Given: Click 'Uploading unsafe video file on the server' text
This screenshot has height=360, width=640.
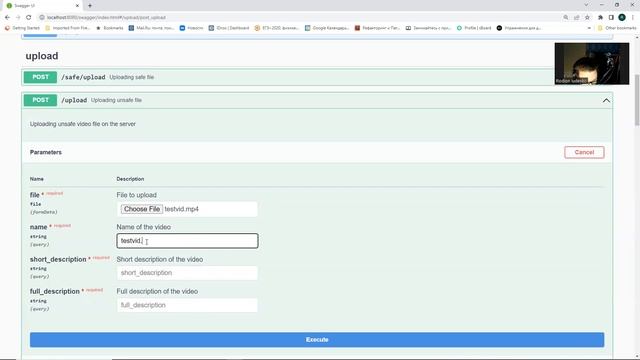Looking at the screenshot, I should [82, 124].
